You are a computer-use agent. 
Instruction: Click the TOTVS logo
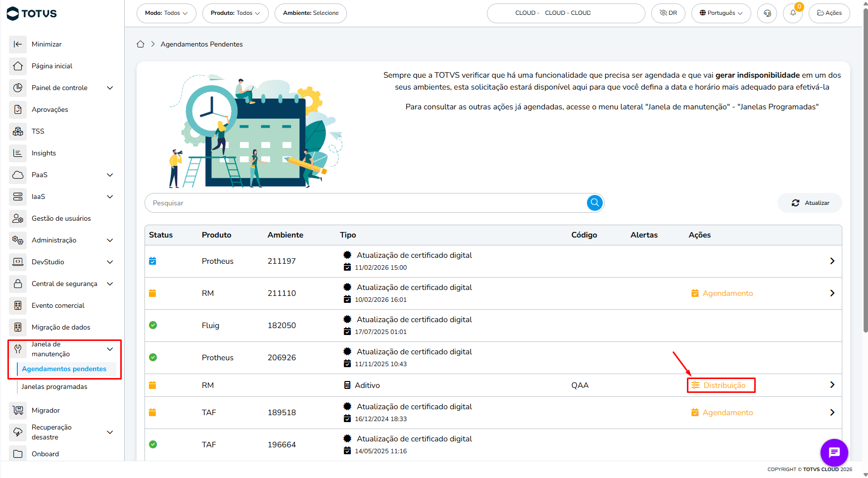(x=32, y=13)
